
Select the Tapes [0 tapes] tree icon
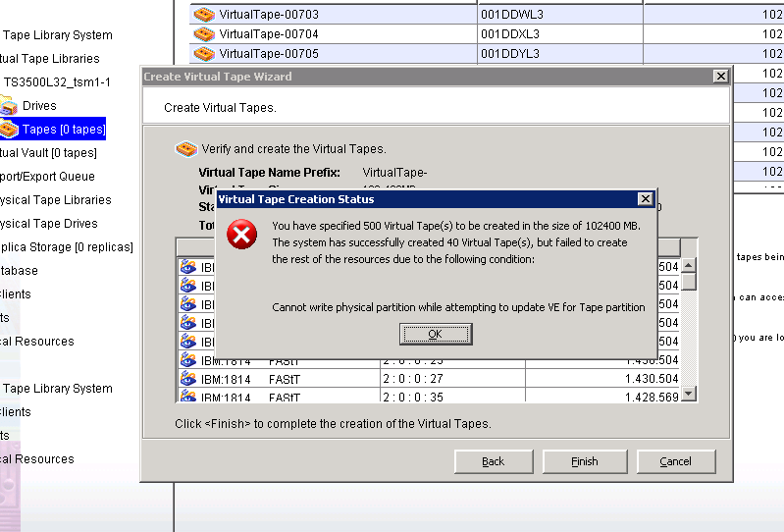pyautogui.click(x=9, y=129)
